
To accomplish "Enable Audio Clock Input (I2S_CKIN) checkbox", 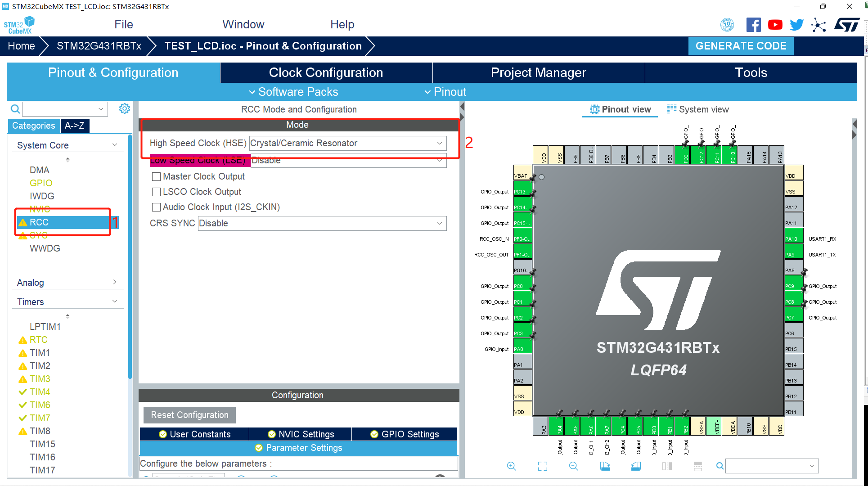I will click(x=156, y=207).
